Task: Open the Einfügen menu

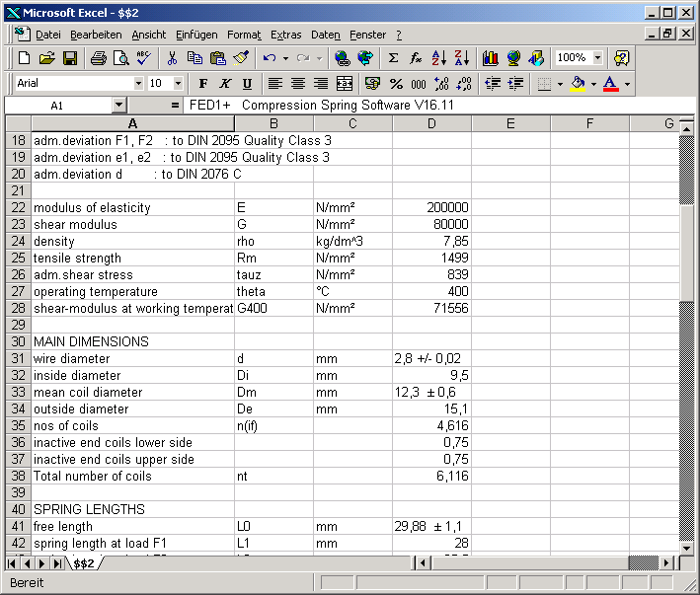Action: pyautogui.click(x=198, y=35)
